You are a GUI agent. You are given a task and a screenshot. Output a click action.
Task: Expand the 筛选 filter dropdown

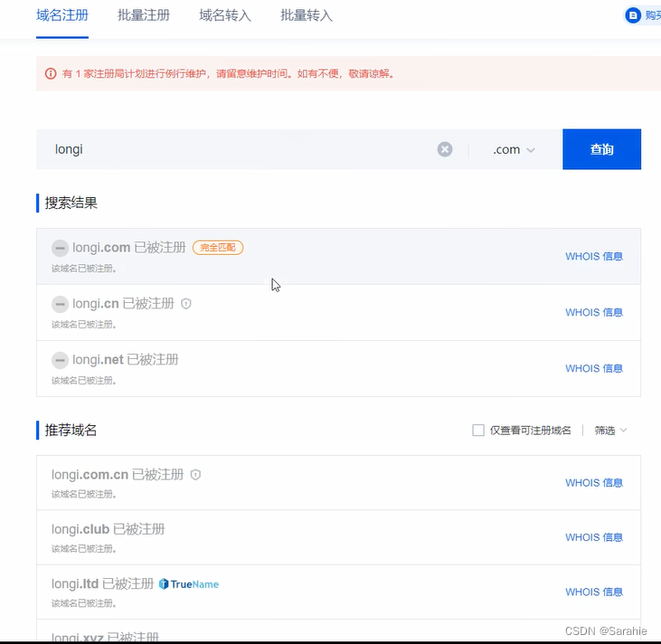click(x=610, y=431)
